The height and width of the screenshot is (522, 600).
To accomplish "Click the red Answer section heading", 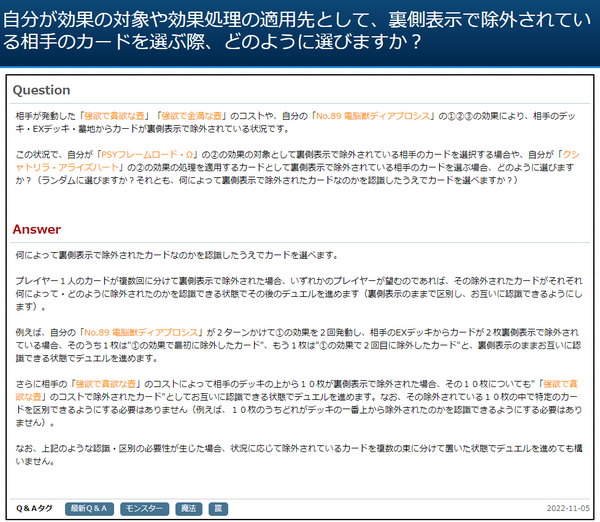I will 36,229.
